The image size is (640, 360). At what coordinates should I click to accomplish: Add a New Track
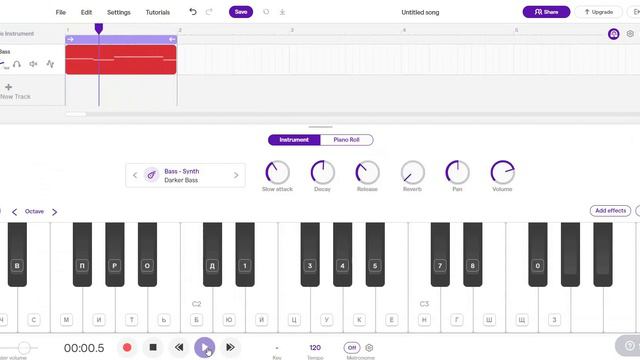point(15,91)
